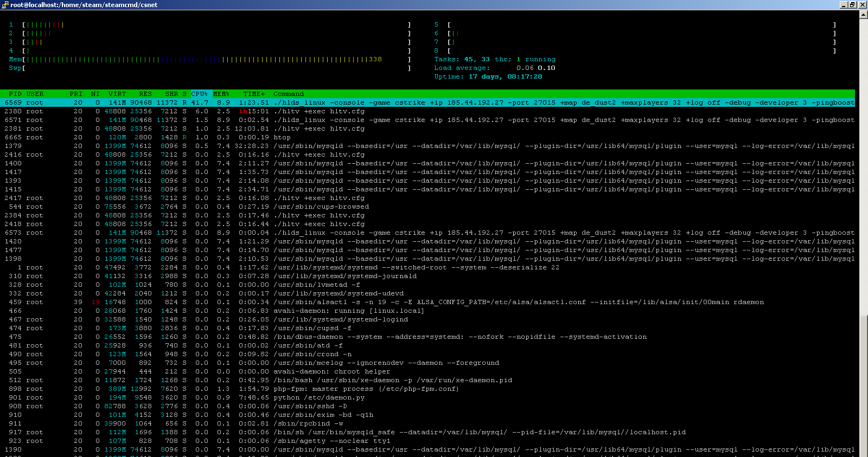This screenshot has width=868, height=457.
Task: Select process PID 2416 row
Action: click(427, 155)
